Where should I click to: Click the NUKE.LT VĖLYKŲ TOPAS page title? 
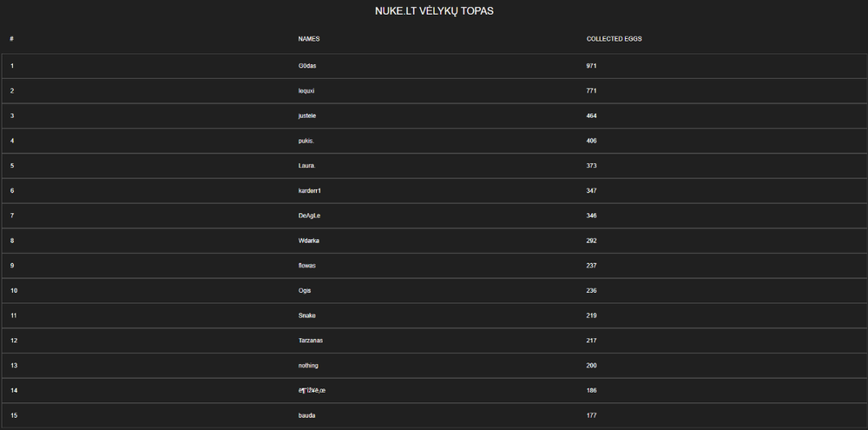tap(434, 11)
